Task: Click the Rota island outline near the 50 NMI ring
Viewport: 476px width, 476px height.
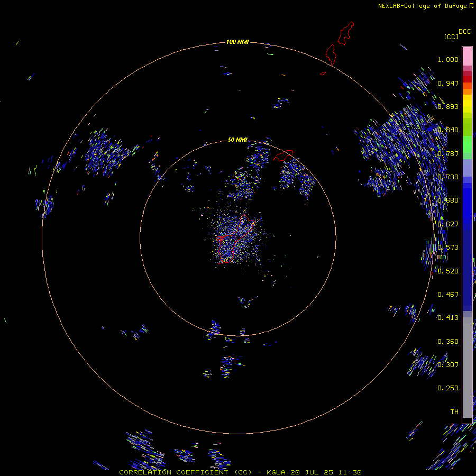Action: click(x=283, y=155)
